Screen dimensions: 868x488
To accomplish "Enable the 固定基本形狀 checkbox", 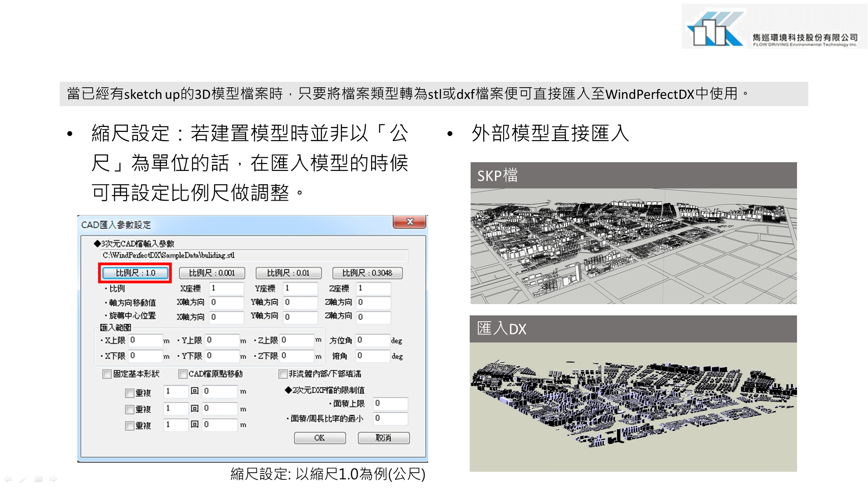I will (107, 374).
